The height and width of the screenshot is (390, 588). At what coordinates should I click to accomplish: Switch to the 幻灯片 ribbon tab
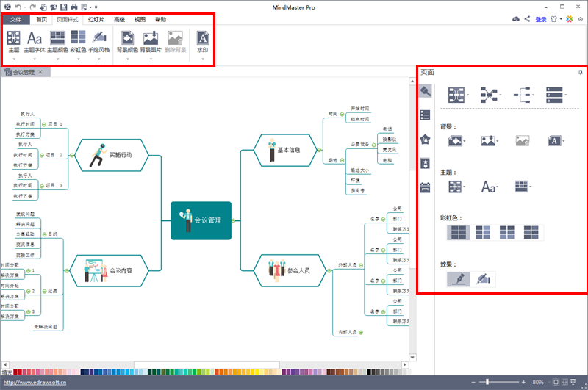point(96,20)
